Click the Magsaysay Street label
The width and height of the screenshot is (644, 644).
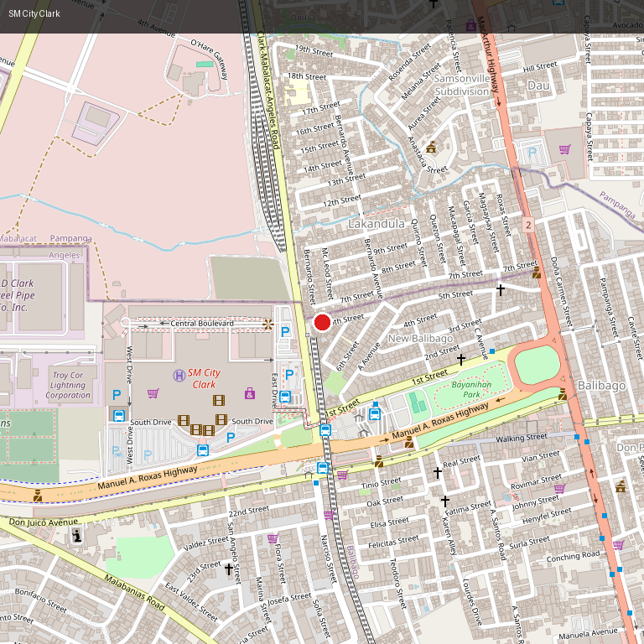click(487, 222)
